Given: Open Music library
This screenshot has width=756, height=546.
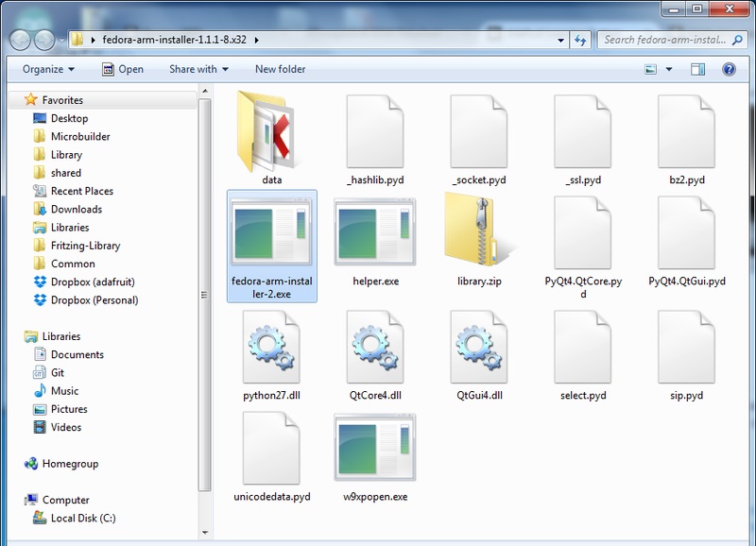Looking at the screenshot, I should pyautogui.click(x=64, y=391).
